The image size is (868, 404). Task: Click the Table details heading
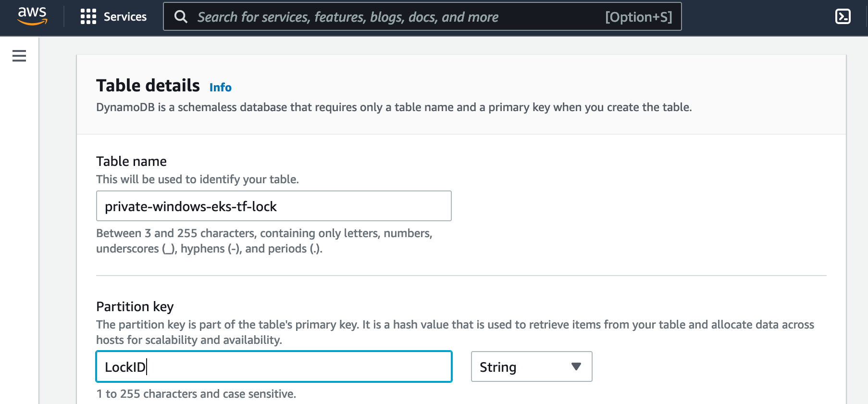point(148,86)
